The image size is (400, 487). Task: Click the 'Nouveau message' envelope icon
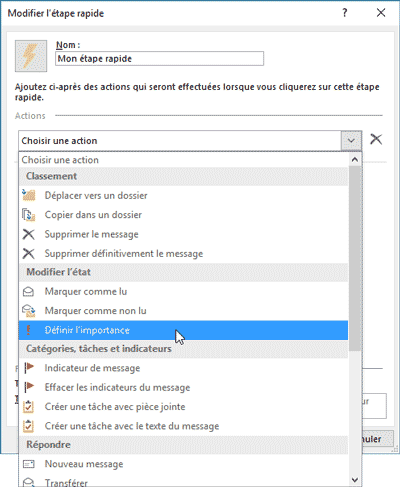(28, 464)
